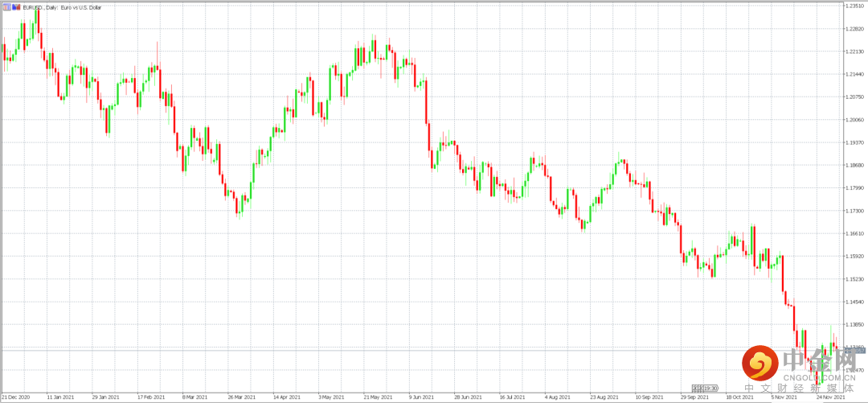Click the 21 Dec 2020 date label
The image size is (868, 403).
[15, 397]
